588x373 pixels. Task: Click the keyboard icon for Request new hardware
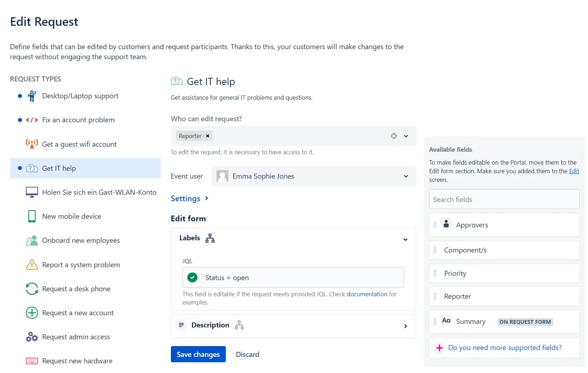click(32, 361)
